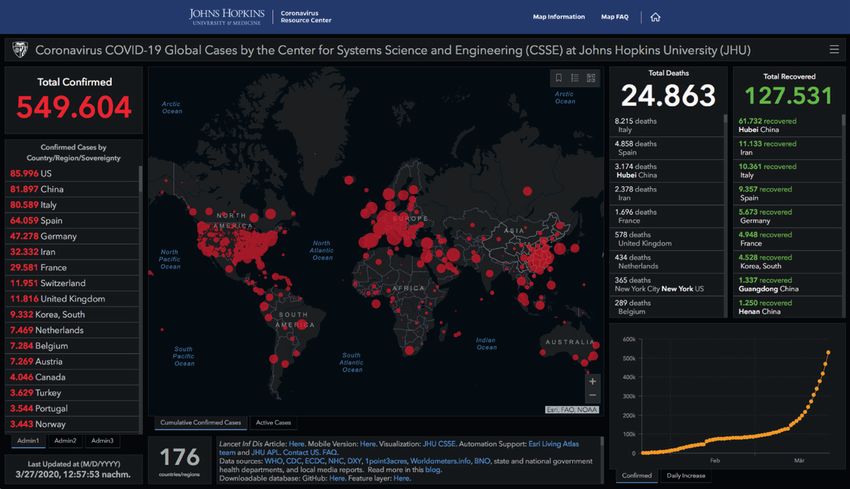Select United Kingdom in confirmed list
This screenshot has height=489, width=850.
(x=72, y=299)
